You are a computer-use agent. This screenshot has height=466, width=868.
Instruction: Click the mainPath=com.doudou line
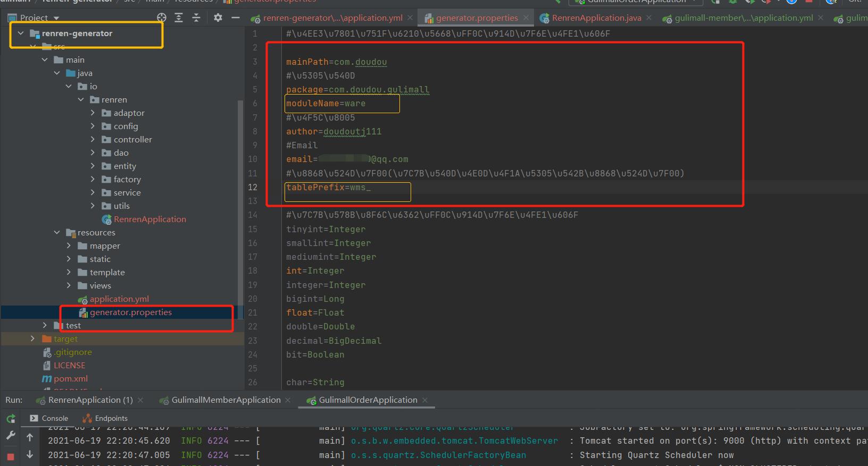(x=336, y=62)
